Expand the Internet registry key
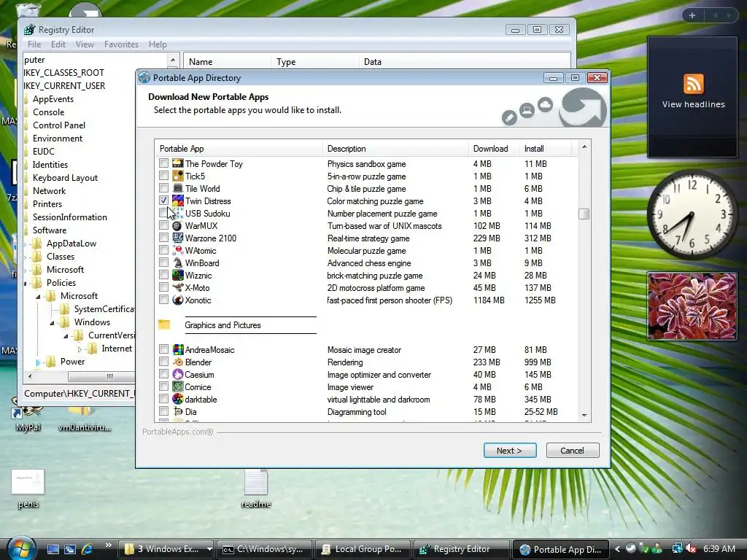 pyautogui.click(x=80, y=349)
